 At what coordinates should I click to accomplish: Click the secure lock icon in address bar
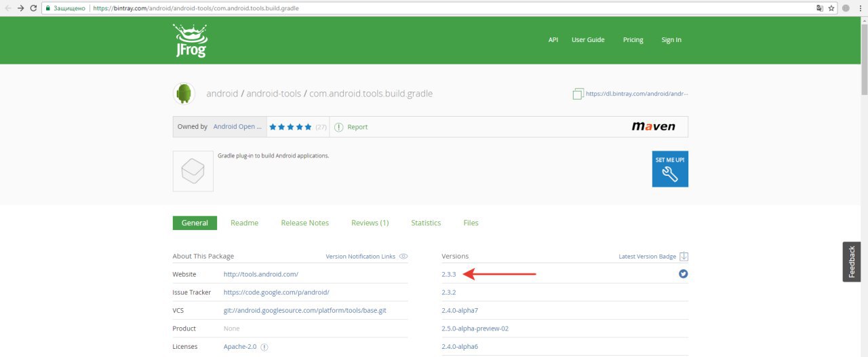pyautogui.click(x=47, y=8)
